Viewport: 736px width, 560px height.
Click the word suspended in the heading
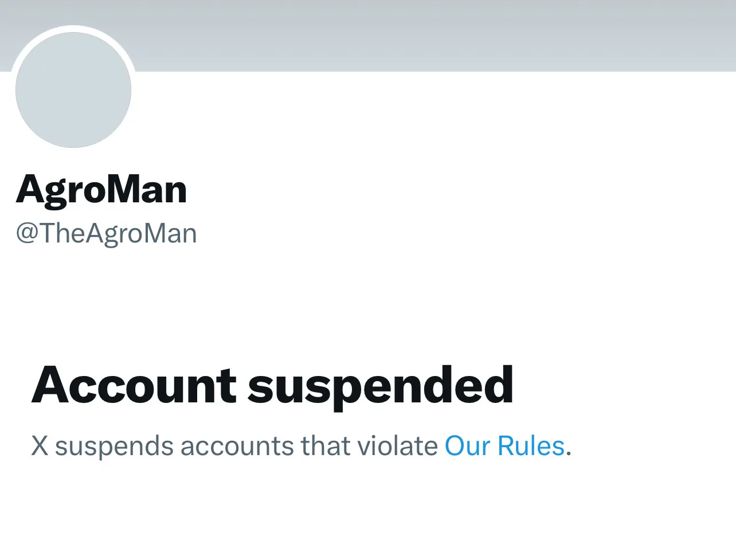click(381, 385)
